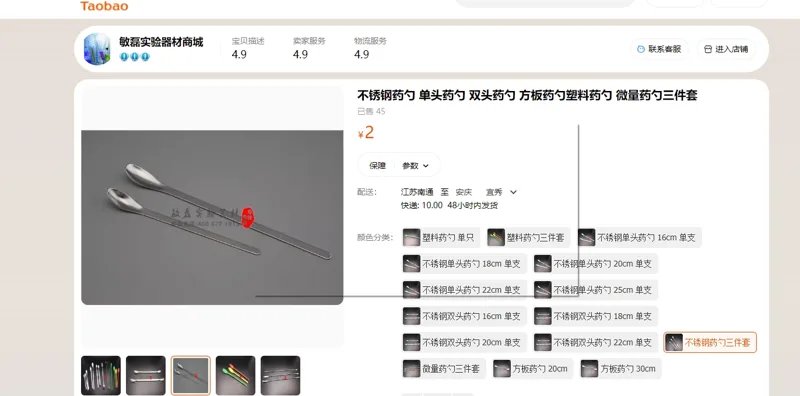
Task: Choose variant 方板药勺 20cm
Action: pos(533,368)
